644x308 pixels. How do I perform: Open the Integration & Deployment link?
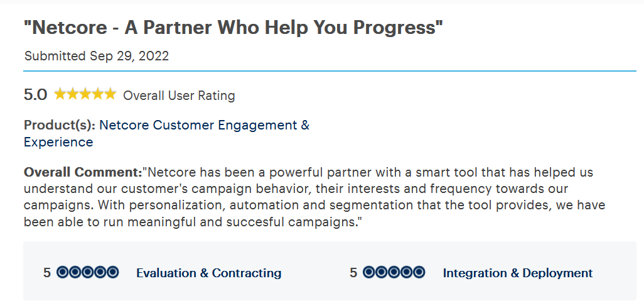coord(517,273)
